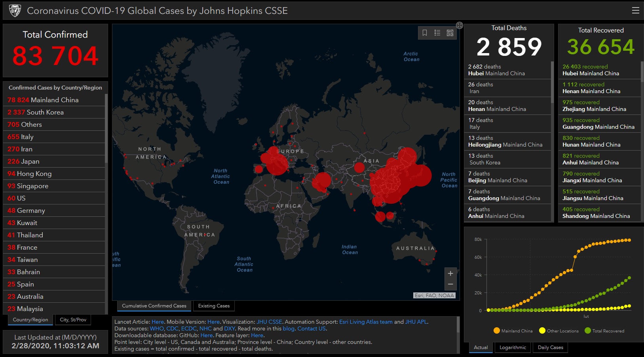
Task: Open the map bookmarks icon
Action: [425, 33]
